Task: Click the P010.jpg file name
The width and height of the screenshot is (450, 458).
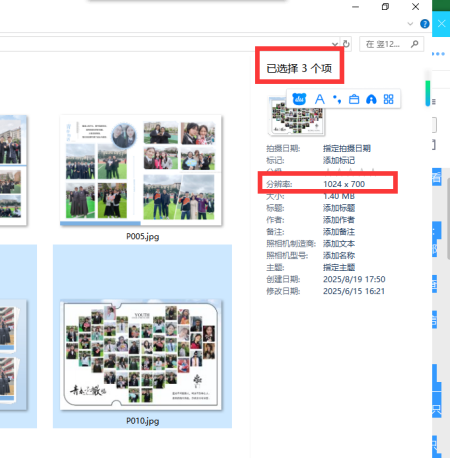Action: pyautogui.click(x=143, y=421)
